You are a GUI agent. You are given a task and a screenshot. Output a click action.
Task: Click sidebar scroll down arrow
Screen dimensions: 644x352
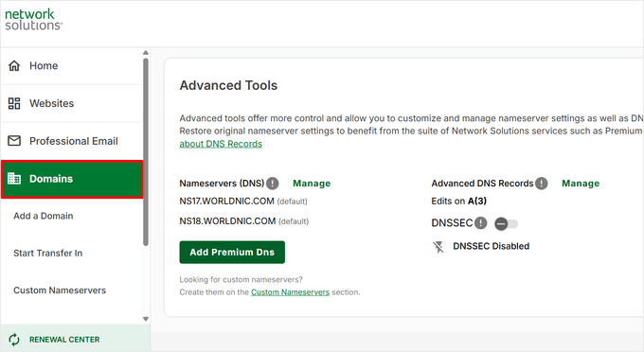tap(146, 319)
